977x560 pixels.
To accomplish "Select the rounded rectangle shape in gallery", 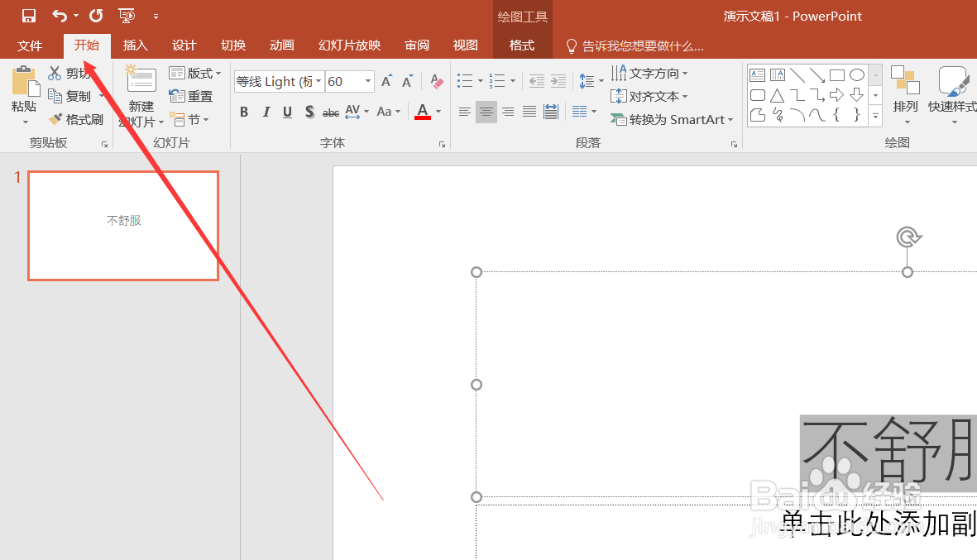I will point(757,95).
